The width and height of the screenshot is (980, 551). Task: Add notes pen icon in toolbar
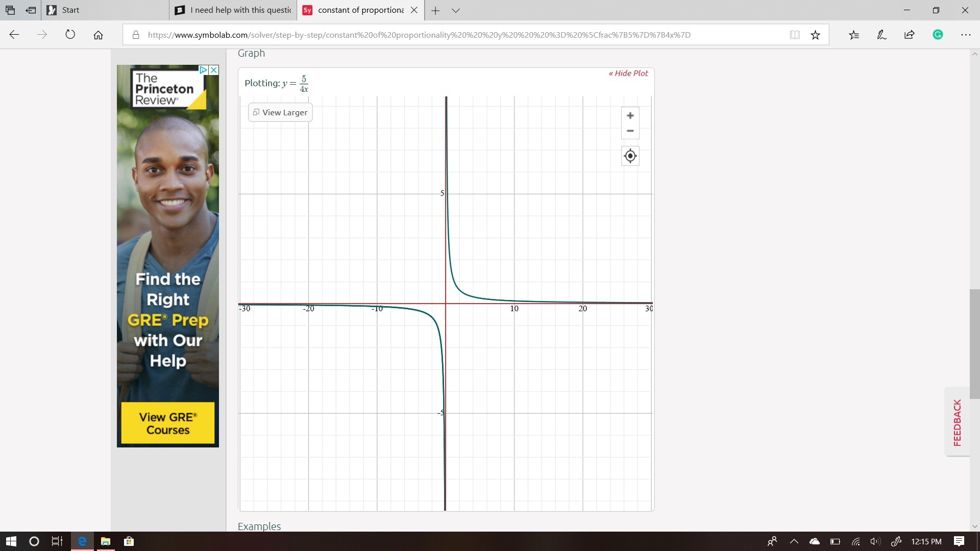coord(881,35)
